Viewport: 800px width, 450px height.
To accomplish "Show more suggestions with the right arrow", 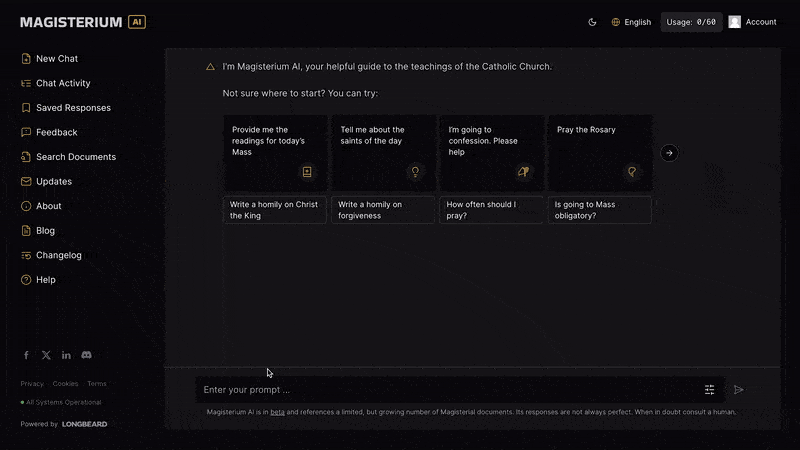I will 670,153.
